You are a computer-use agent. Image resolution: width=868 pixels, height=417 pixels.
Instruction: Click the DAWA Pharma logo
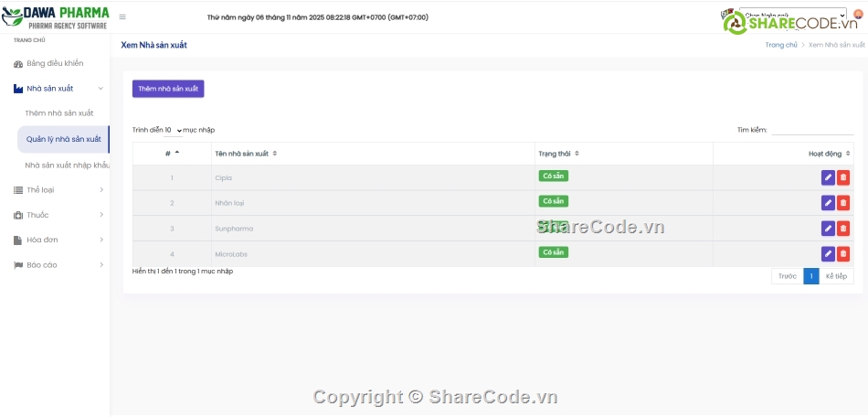pyautogui.click(x=55, y=17)
